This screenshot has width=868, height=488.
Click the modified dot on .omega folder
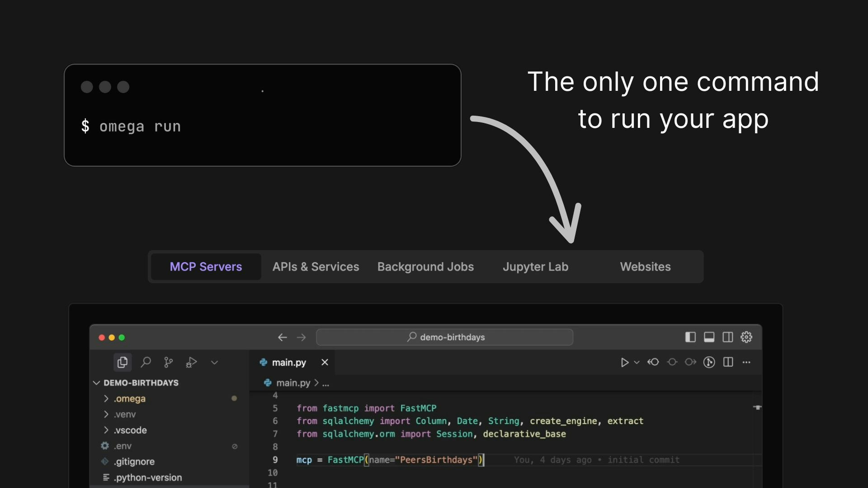234,398
